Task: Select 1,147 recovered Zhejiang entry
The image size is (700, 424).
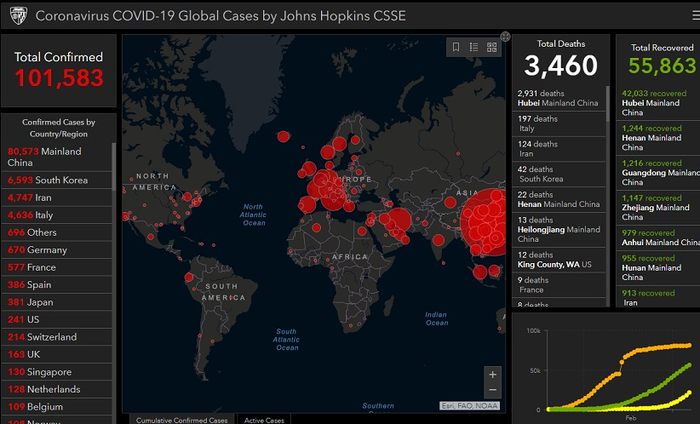Action: (x=658, y=208)
